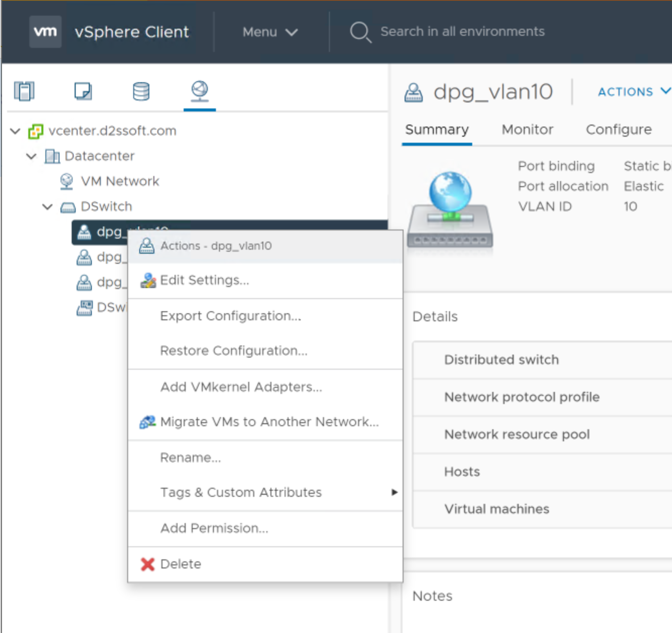This screenshot has height=633, width=672.
Task: Choose Edit Settings from context menu
Action: [x=204, y=280]
